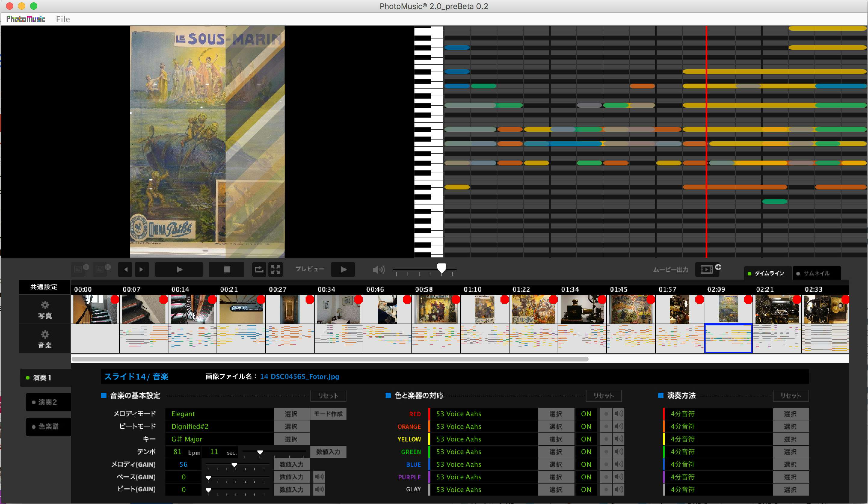The width and height of the screenshot is (868, 504).
Task: Click リセット for 音楽の基本設定
Action: 328,395
